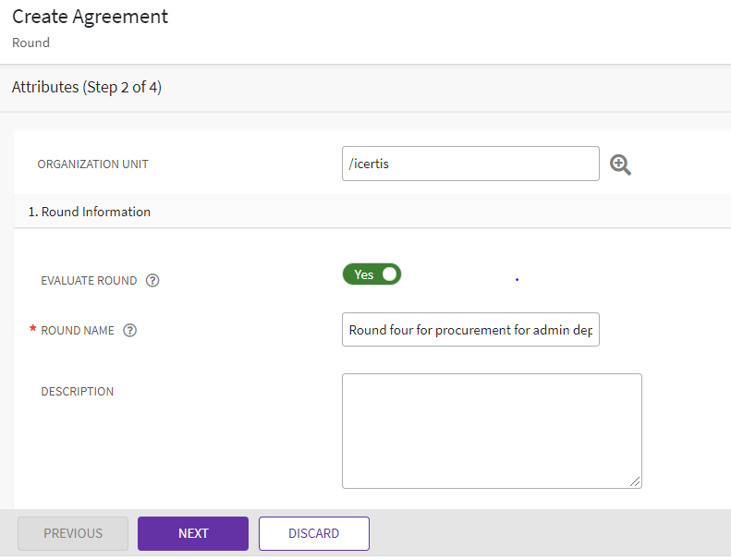Focus the Organization Unit text field
The height and width of the screenshot is (560, 731).
click(x=469, y=164)
